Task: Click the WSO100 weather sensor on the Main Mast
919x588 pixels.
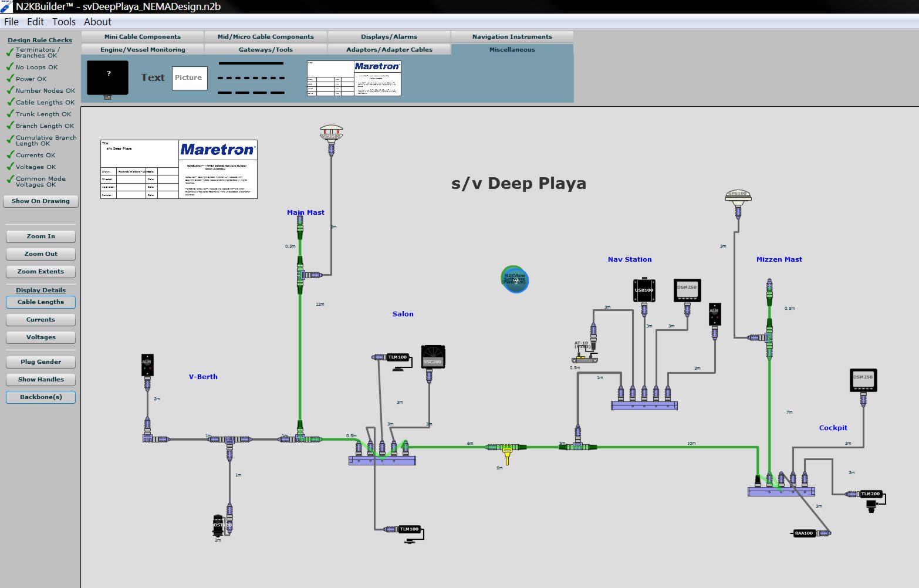Action: click(331, 133)
